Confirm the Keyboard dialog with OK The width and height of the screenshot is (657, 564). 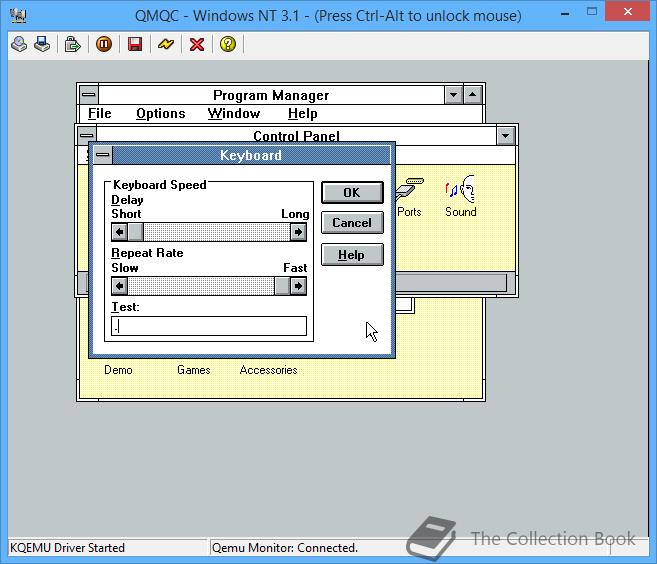tap(352, 193)
